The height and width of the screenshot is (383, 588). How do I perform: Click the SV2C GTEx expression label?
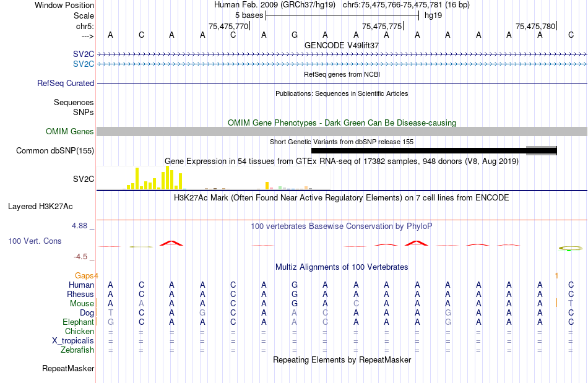tap(84, 179)
